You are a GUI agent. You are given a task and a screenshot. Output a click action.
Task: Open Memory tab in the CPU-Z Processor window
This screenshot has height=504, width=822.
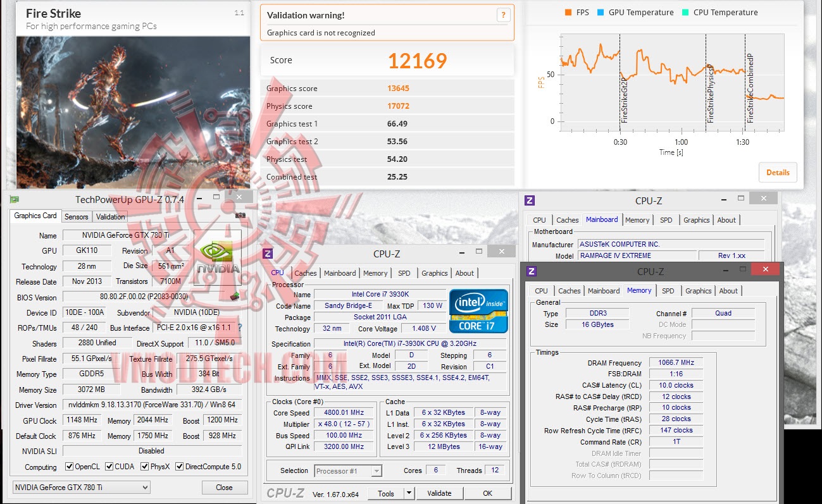coord(375,273)
